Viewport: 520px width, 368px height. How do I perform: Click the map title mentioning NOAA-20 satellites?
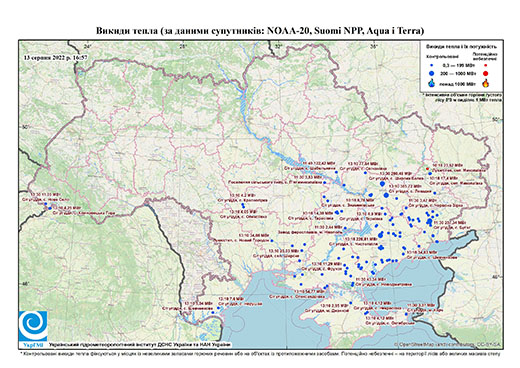pyautogui.click(x=260, y=31)
